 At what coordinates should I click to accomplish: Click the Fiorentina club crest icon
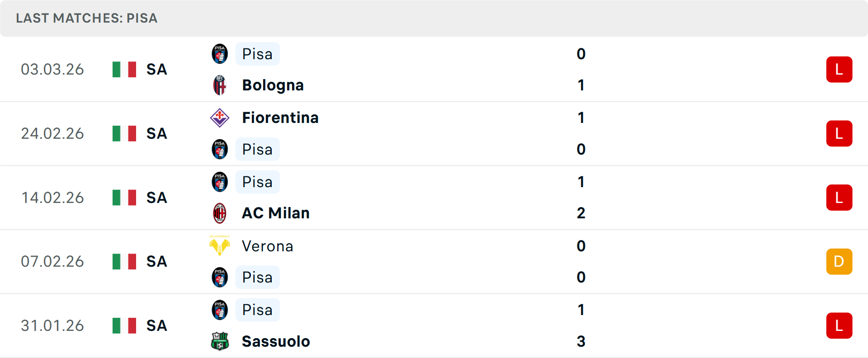[x=220, y=118]
